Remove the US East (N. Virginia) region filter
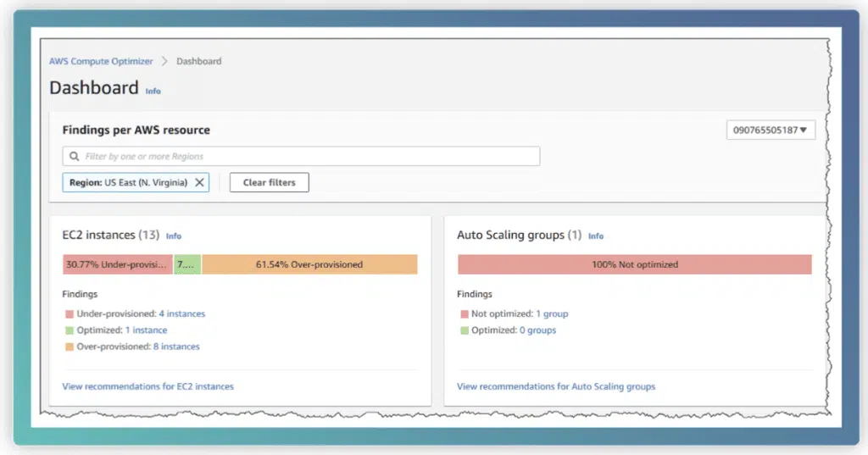This screenshot has width=868, height=455. tap(199, 182)
